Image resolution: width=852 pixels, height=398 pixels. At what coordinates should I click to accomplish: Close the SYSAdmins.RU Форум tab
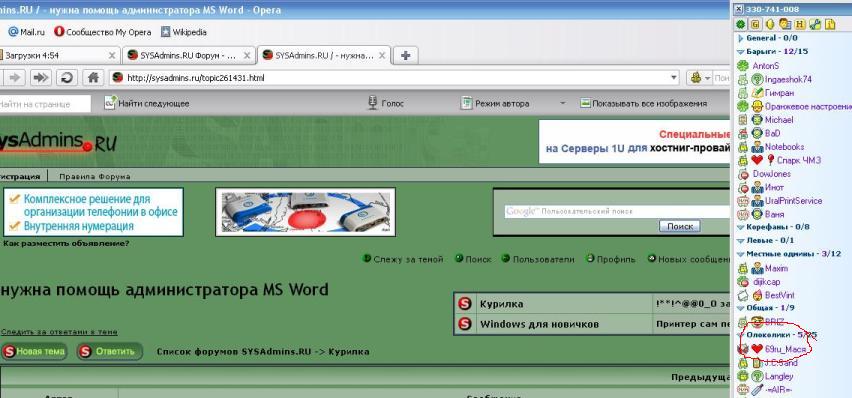click(247, 55)
